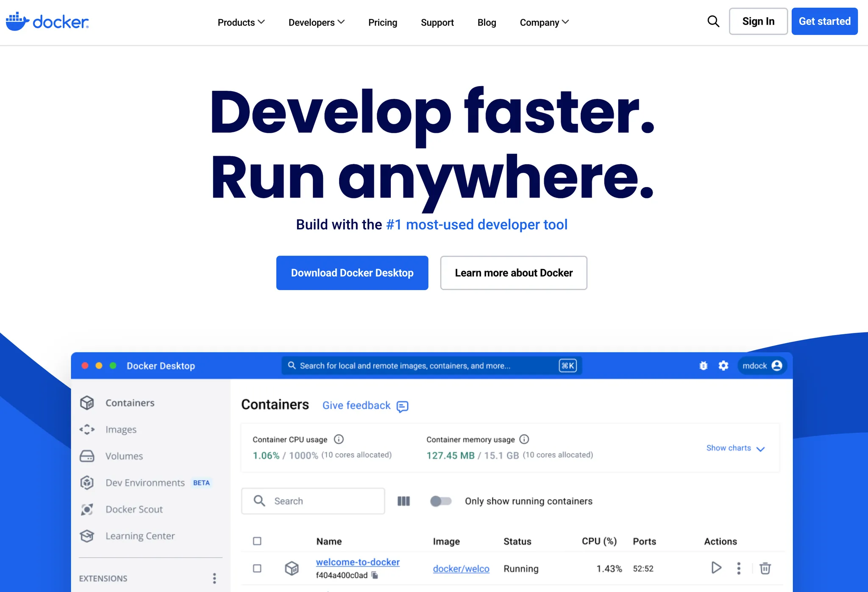Open the settings gear in Docker Desktop
Image resolution: width=868 pixels, height=592 pixels.
tap(723, 366)
